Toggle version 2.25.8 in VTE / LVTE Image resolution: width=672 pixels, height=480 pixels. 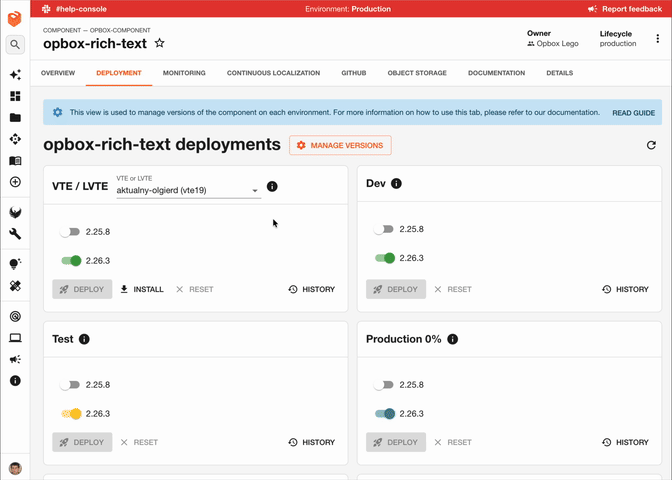(x=70, y=232)
